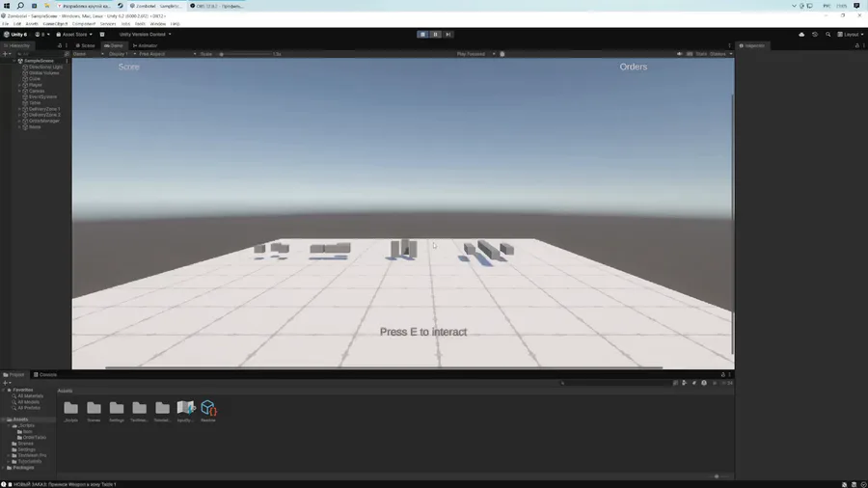868x488 pixels.
Task: Select EventSystem in Hierarchy
Action: tap(42, 96)
